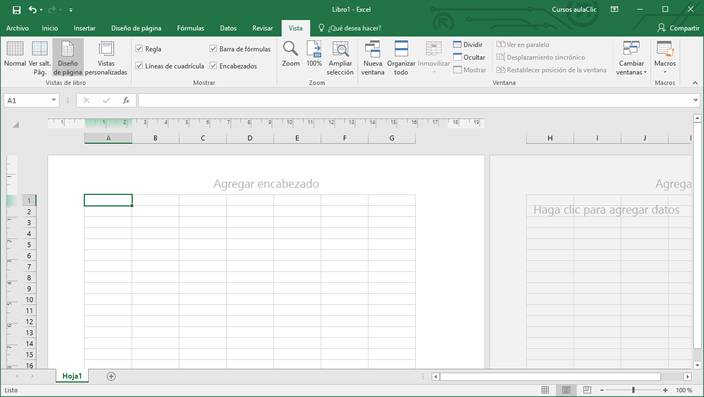The width and height of the screenshot is (704, 397).
Task: Click the Save icon in quick access toolbar
Action: [16, 9]
